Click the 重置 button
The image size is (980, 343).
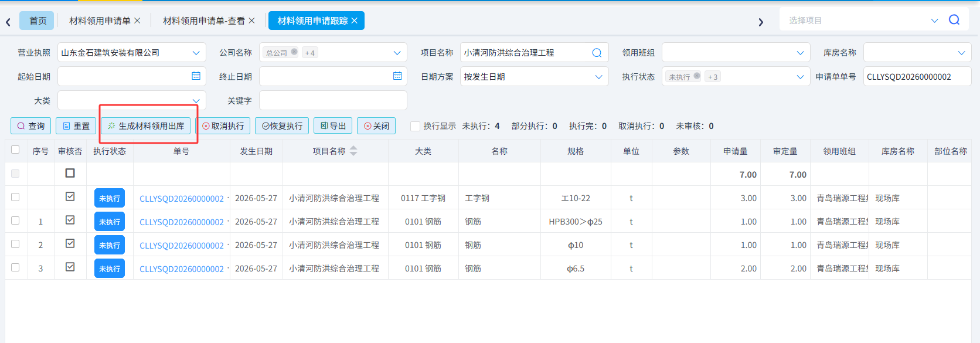pos(76,126)
